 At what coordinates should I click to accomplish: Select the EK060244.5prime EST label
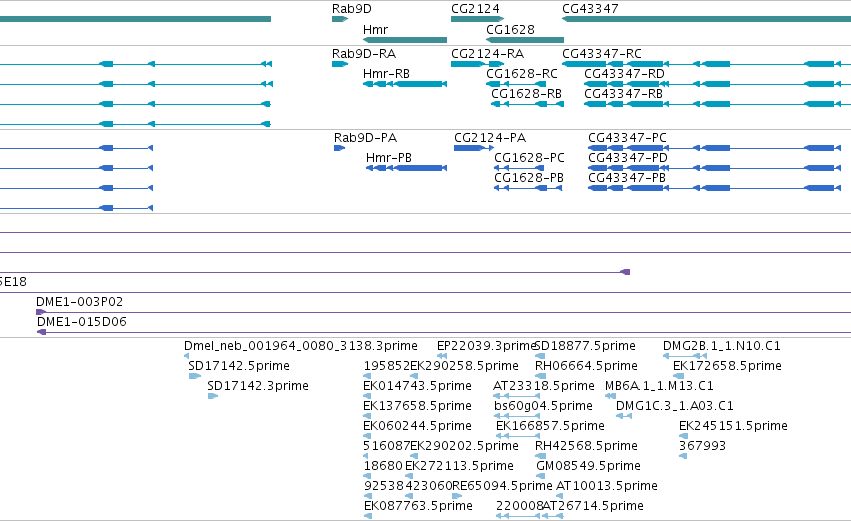[x=417, y=426]
